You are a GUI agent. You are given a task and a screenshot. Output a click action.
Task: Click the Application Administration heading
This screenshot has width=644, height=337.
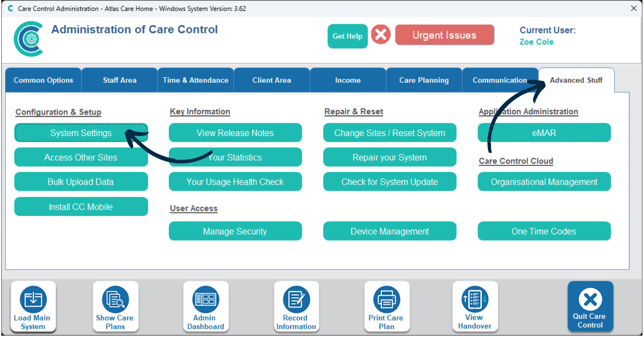[x=528, y=111]
